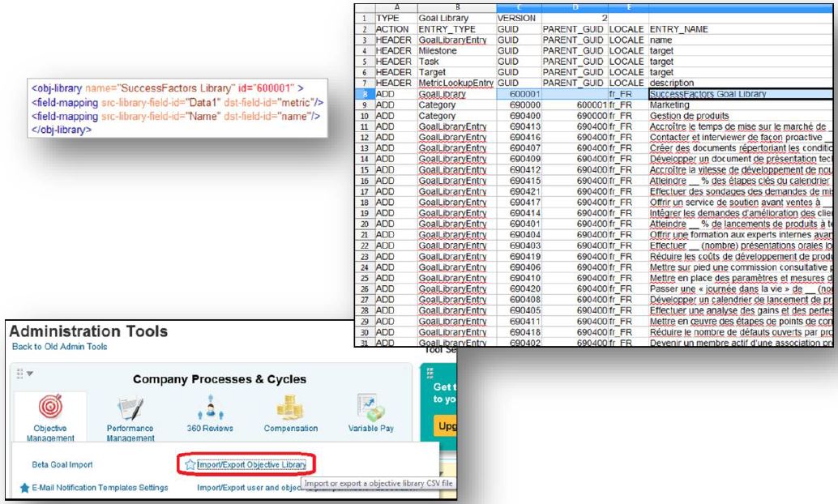
Task: Open Variable Pay chart-and-cash icon
Action: (x=371, y=408)
